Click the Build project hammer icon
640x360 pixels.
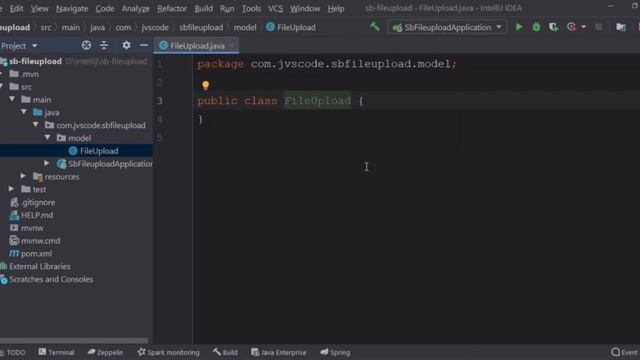pos(374,27)
